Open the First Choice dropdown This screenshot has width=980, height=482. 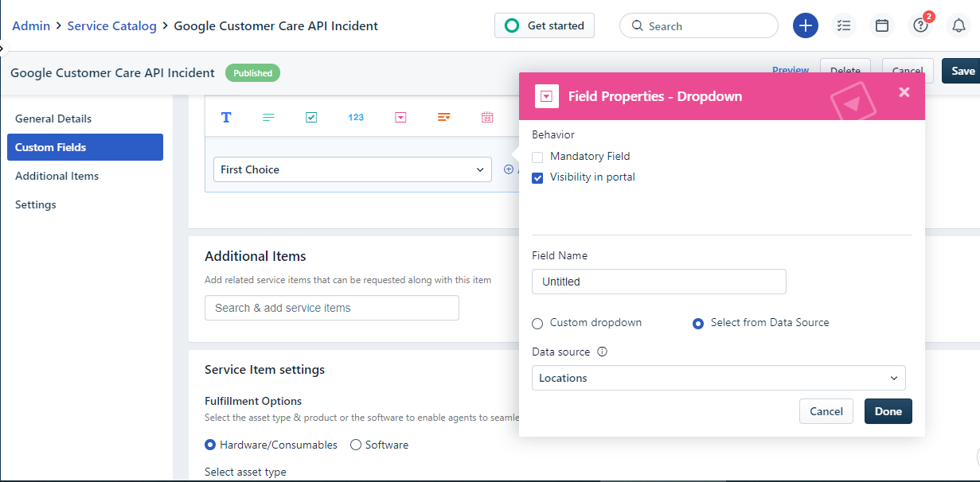point(353,169)
